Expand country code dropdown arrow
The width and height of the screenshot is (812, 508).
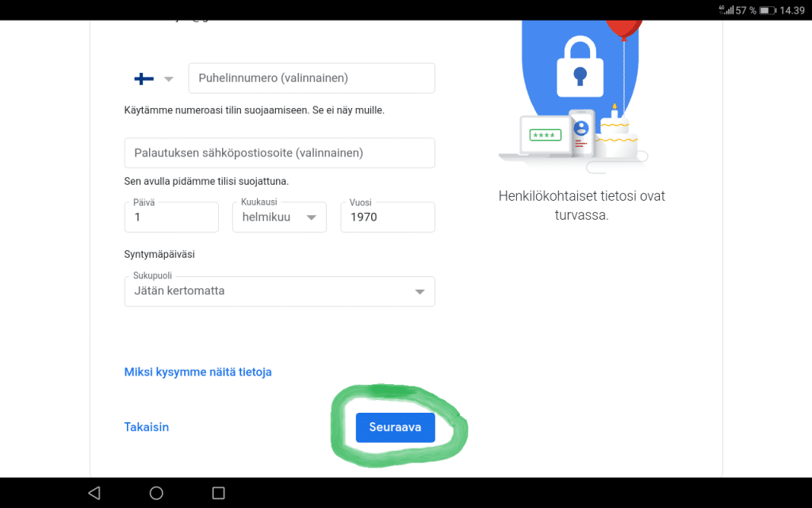(168, 79)
